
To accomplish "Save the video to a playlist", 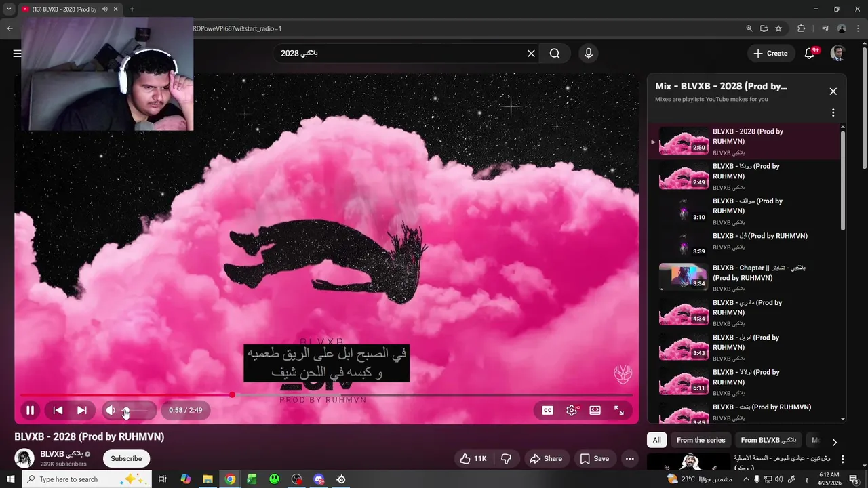I will tap(594, 458).
